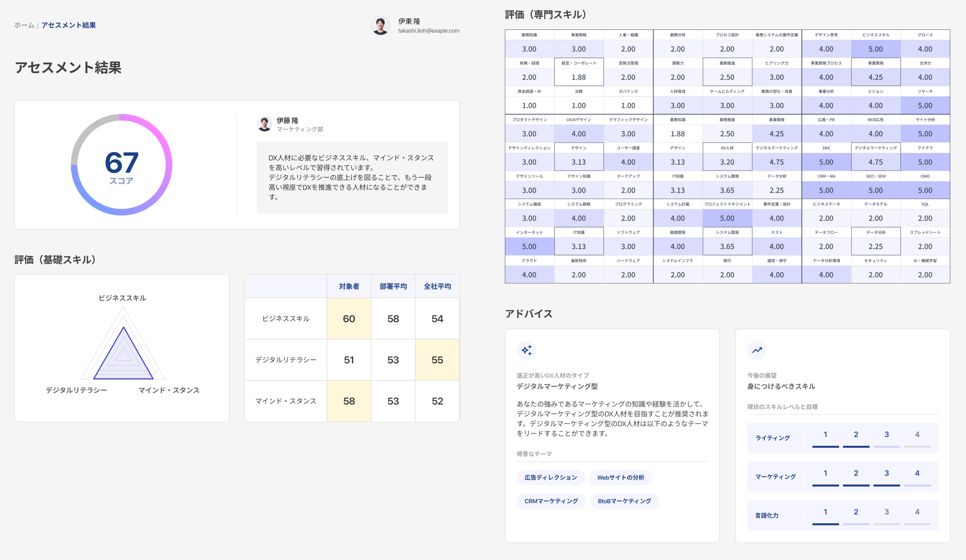Click the header user avatar photo

click(380, 25)
